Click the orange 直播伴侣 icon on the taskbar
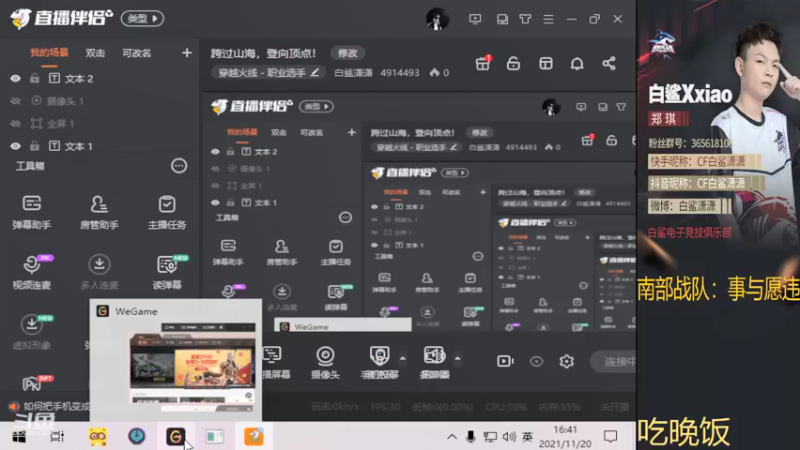The image size is (800, 450). tap(254, 437)
